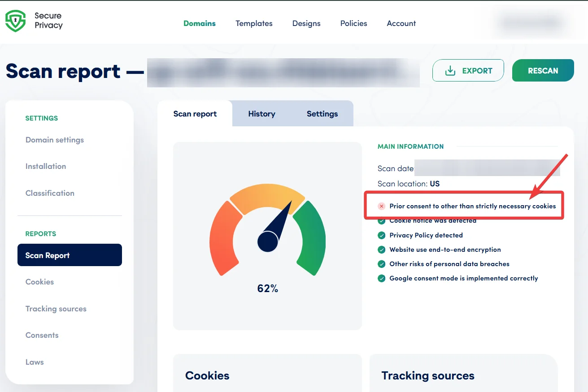Click the green checkmark beside Privacy Policy detected
This screenshot has height=392, width=588.
(381, 235)
